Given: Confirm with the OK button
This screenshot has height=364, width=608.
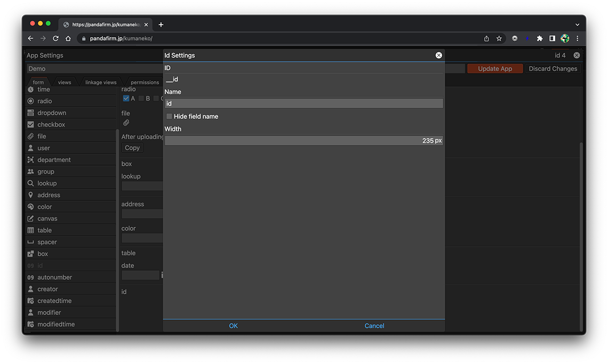Looking at the screenshot, I should click(x=233, y=326).
